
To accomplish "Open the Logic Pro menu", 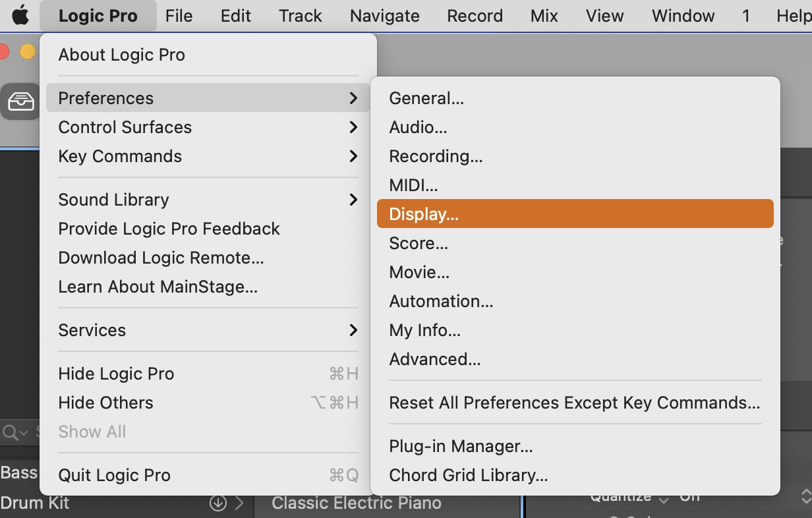I will 98,16.
